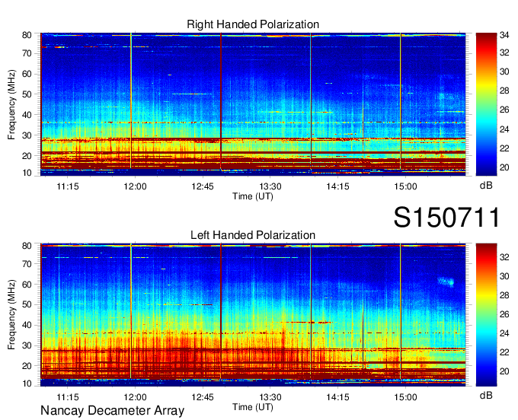This screenshot has height=420, width=518.
Task: Click the 20 MHz tick on the Left Handed plot
Action: [x=27, y=366]
